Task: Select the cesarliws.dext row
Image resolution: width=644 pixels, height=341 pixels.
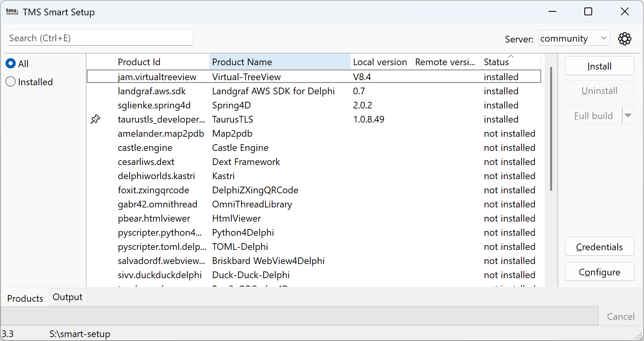Action: [314, 161]
